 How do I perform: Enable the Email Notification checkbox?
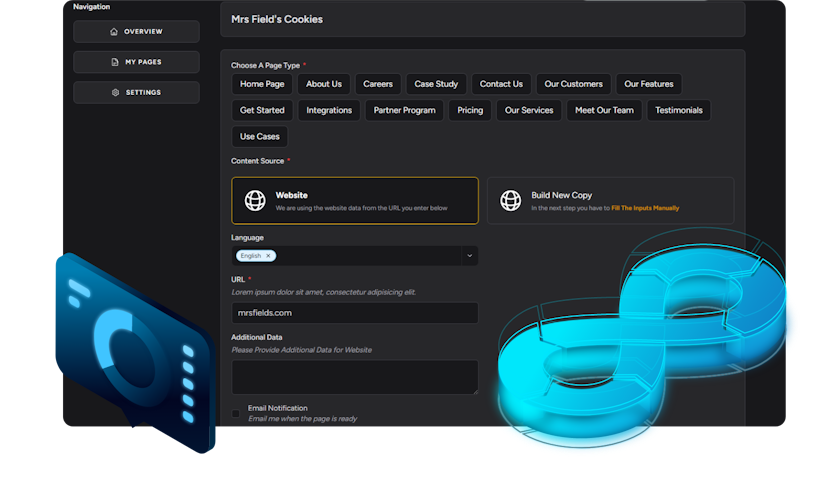(236, 413)
